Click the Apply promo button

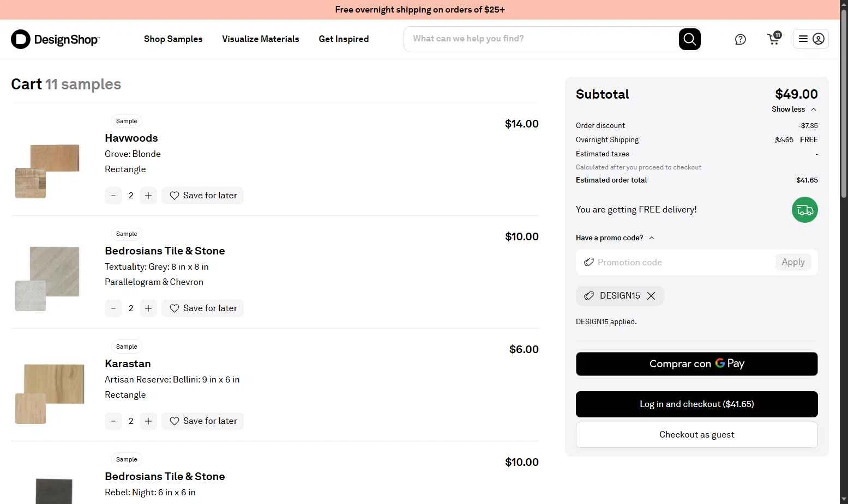[x=793, y=262]
